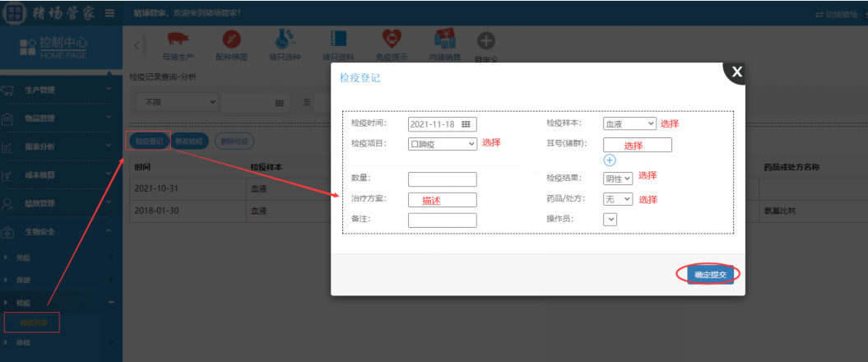Click the 母猪生产 pig icon
The image size is (868, 362).
point(179,39)
